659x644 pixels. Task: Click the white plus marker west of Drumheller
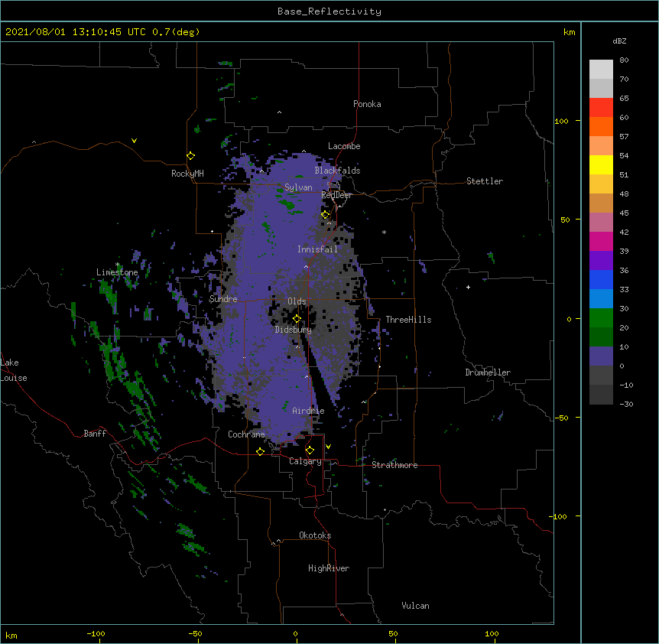[468, 287]
